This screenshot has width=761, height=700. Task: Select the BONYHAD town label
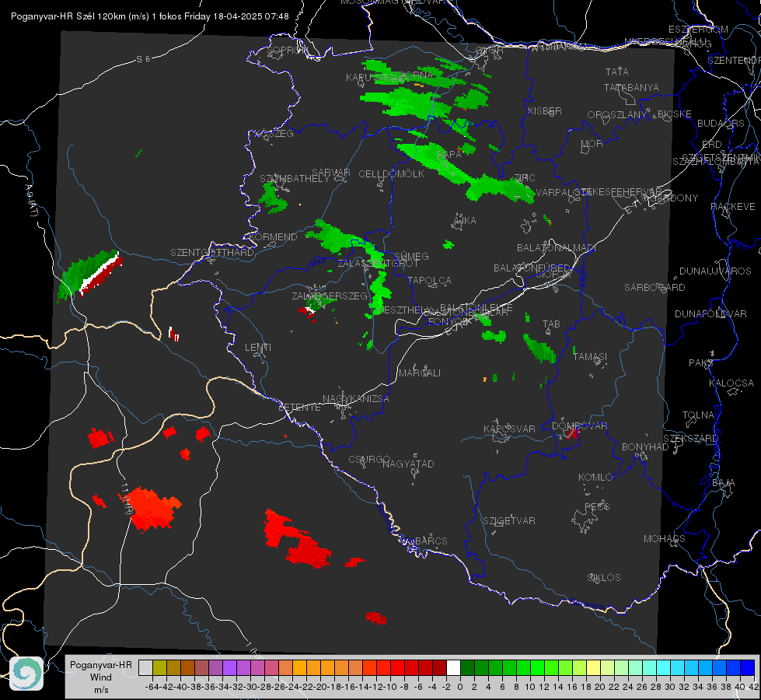(x=645, y=447)
